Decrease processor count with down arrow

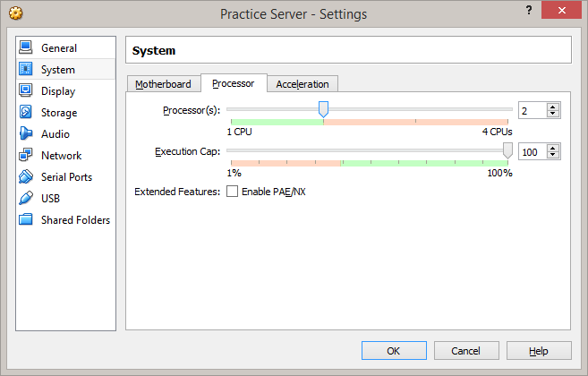(553, 114)
